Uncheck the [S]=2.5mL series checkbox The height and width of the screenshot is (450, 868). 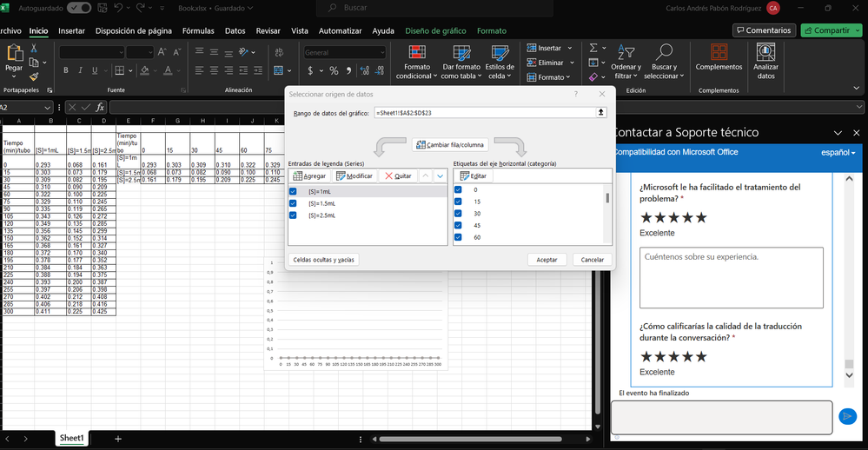click(294, 215)
